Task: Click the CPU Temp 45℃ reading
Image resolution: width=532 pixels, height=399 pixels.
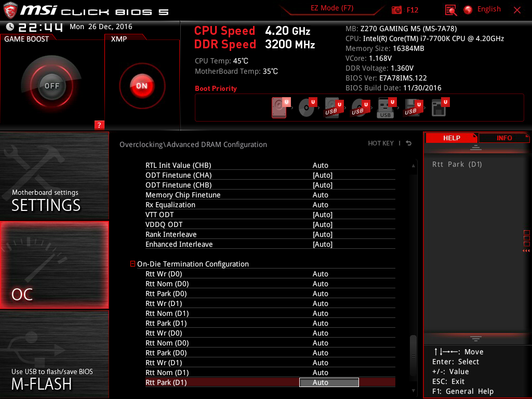Action: point(221,61)
